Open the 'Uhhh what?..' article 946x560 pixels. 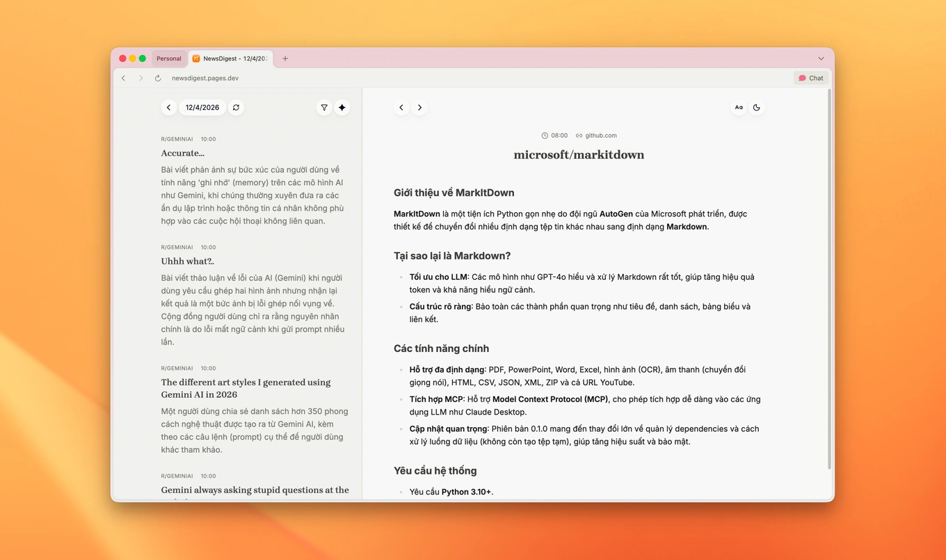pos(188,262)
